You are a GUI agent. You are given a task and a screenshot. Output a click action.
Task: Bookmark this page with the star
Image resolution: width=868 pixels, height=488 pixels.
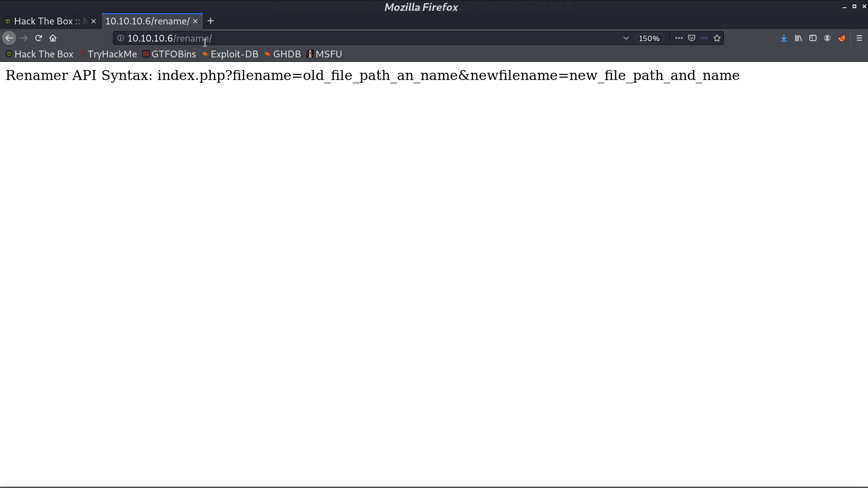click(x=717, y=38)
